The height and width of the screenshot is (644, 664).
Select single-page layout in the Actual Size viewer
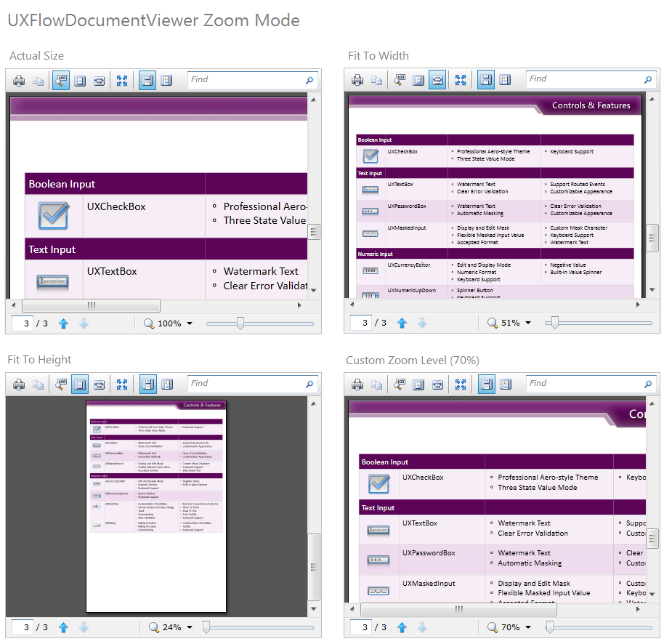pyautogui.click(x=147, y=80)
